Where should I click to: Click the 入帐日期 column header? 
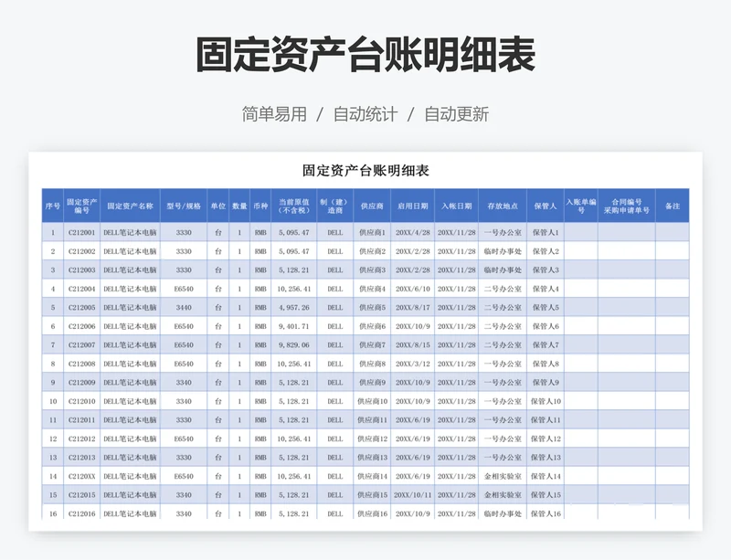click(x=456, y=206)
